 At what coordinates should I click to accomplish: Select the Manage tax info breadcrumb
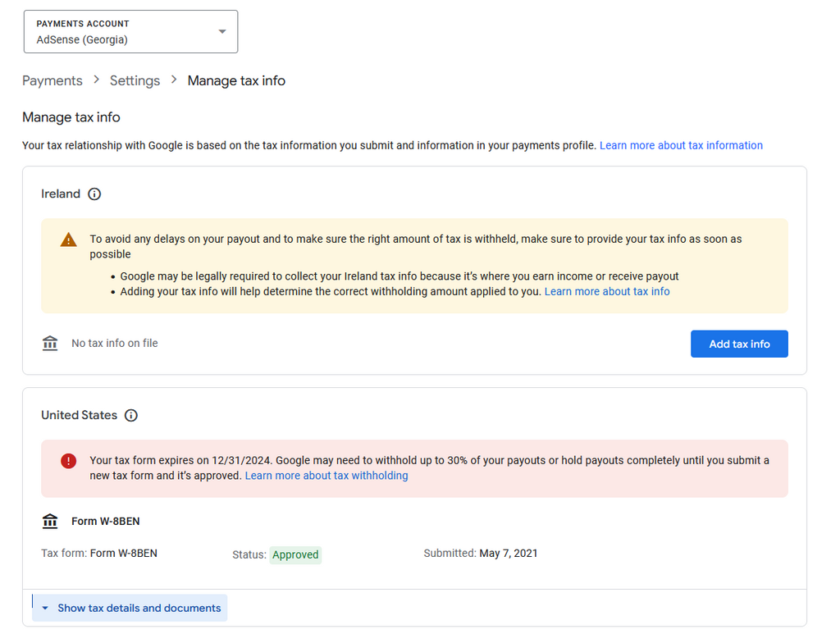236,81
